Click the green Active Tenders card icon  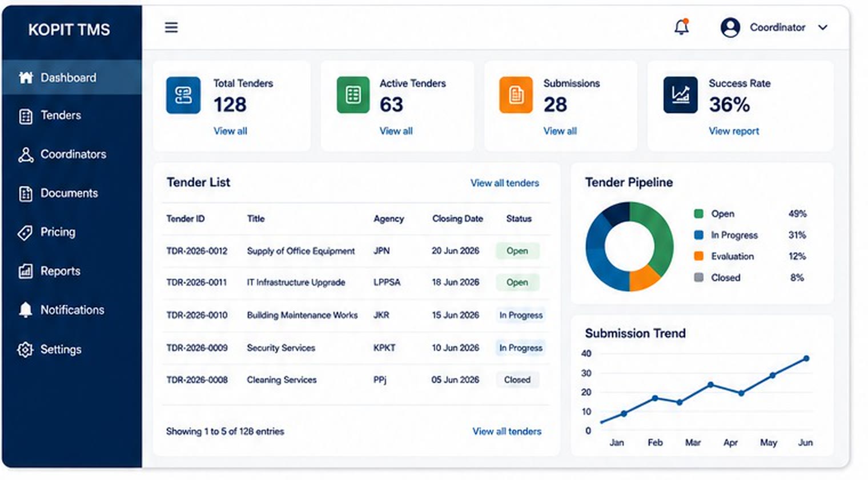tap(353, 95)
